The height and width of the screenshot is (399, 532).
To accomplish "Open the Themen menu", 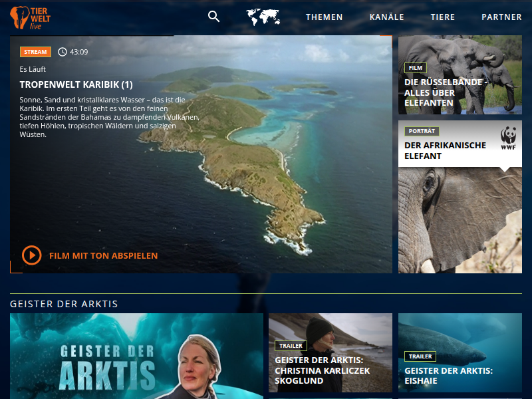I will [x=325, y=17].
